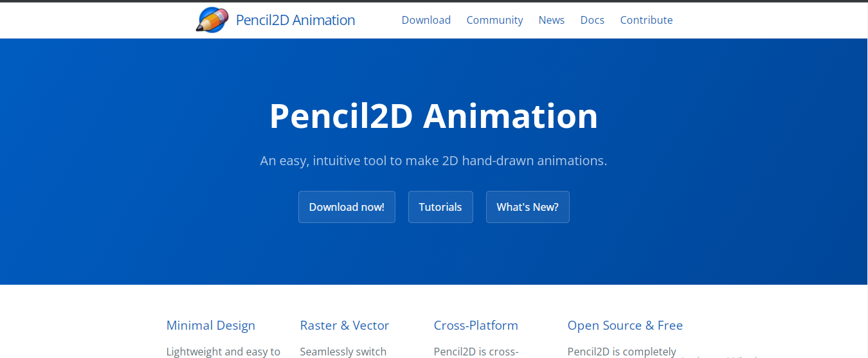
Task: Click the tagline about 2D hand-drawn animations
Action: pyautogui.click(x=434, y=161)
